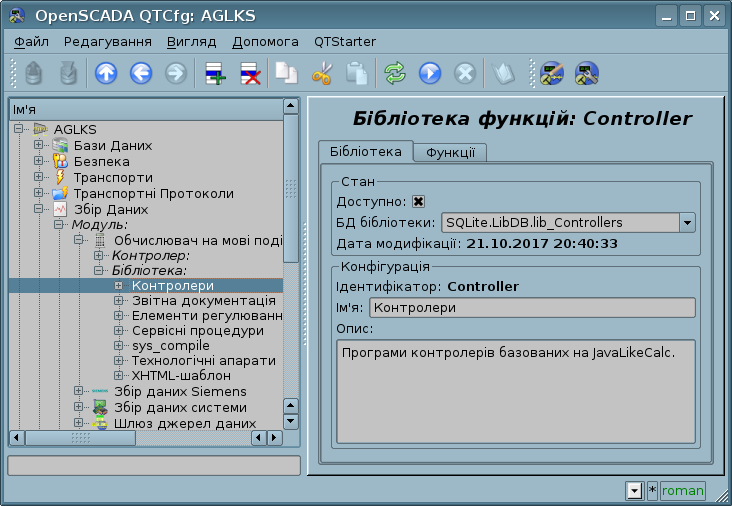Launch the second QTStarter module icon with wrench
Viewport: 732px width, 506px height.
tap(587, 73)
